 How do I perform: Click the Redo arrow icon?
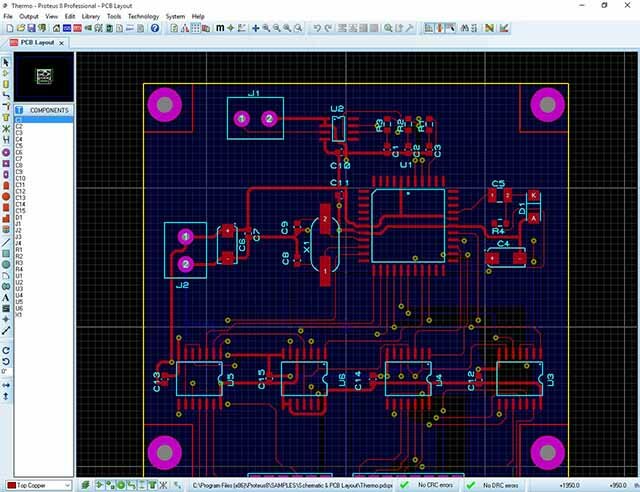coord(328,28)
